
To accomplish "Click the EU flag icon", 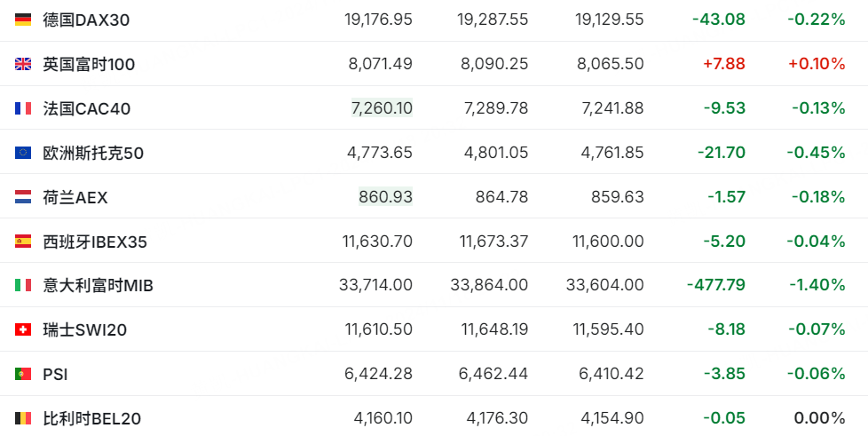I will 23,153.
